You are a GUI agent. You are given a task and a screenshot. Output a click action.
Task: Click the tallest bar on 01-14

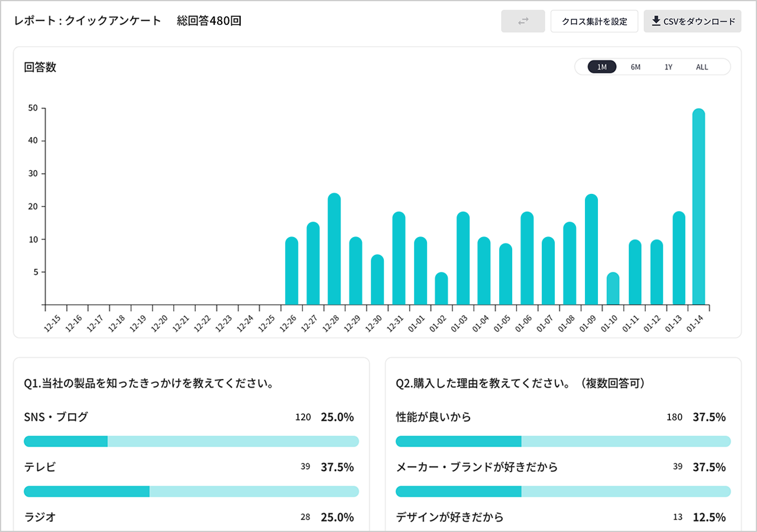coord(698,207)
